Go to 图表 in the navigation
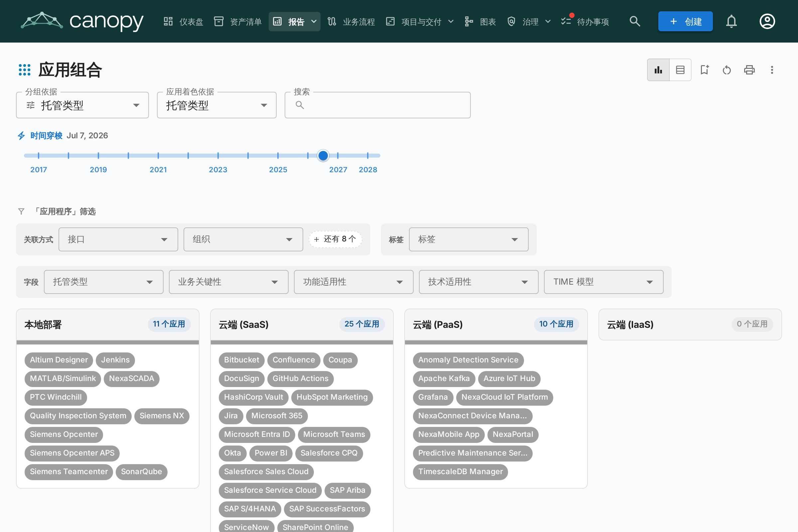 pos(480,22)
